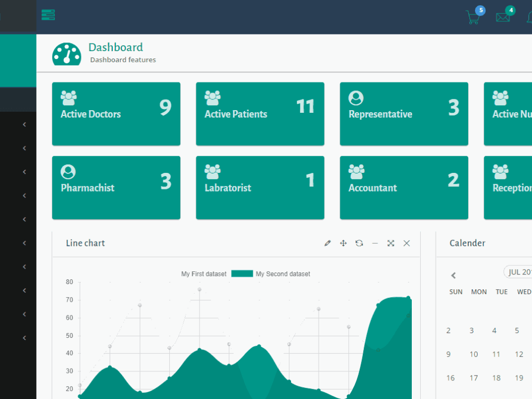Switch to the Calender panel

point(467,243)
